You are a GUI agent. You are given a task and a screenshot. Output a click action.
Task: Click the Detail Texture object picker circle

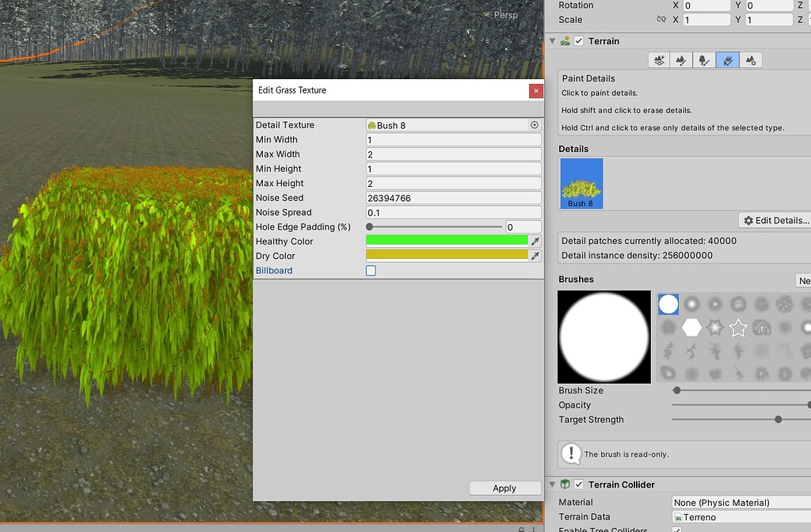(x=535, y=124)
